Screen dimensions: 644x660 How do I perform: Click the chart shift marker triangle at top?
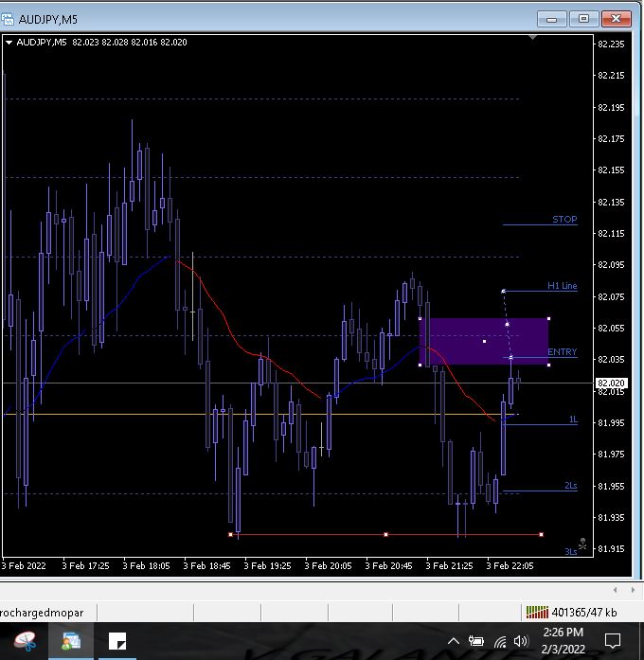click(532, 38)
